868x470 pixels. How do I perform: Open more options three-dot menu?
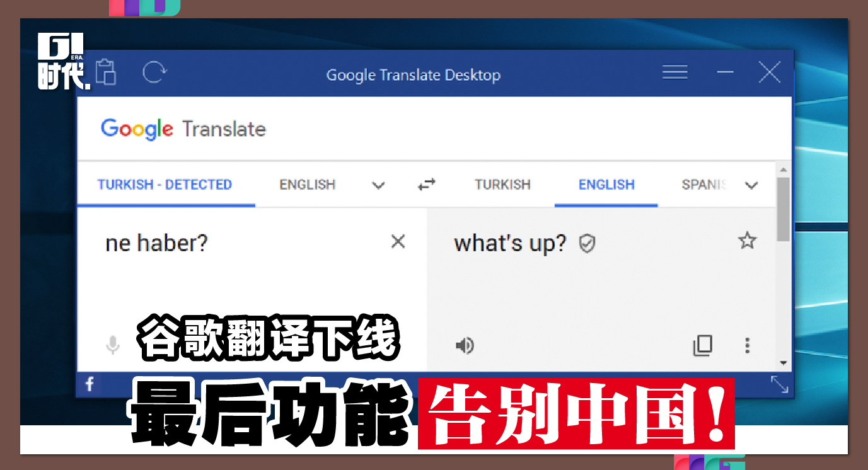747,345
